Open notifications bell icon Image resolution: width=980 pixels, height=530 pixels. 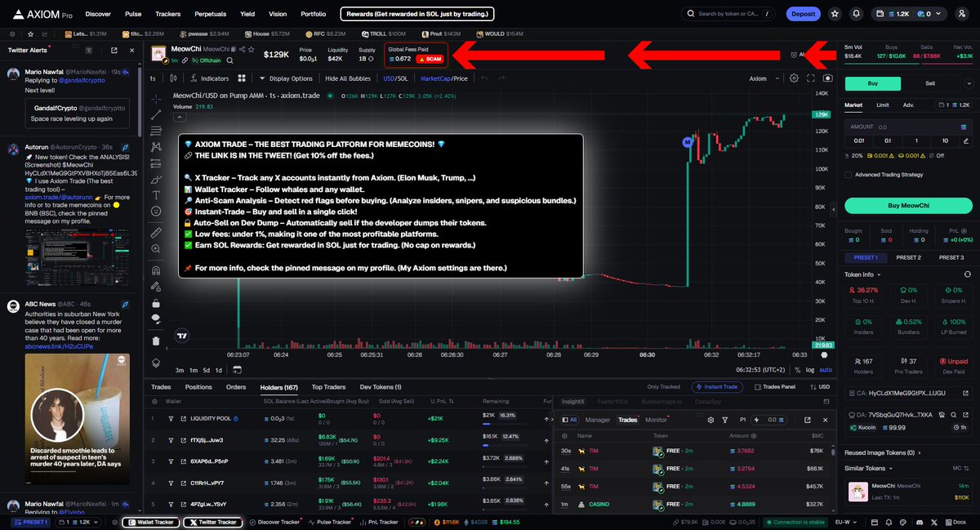click(x=855, y=14)
